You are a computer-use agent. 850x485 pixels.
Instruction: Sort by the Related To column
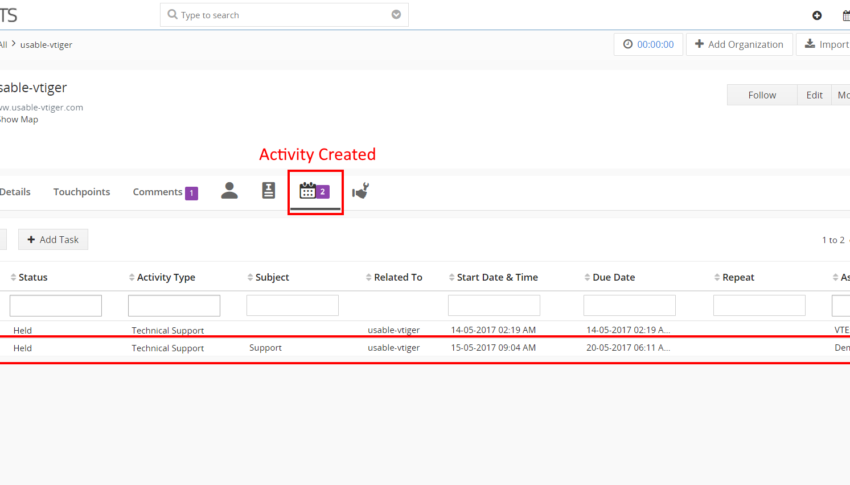394,277
